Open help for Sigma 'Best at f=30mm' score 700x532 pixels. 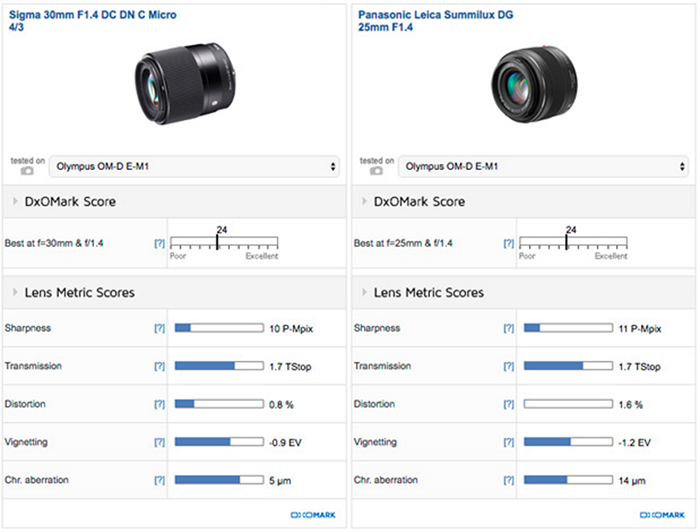point(159,243)
